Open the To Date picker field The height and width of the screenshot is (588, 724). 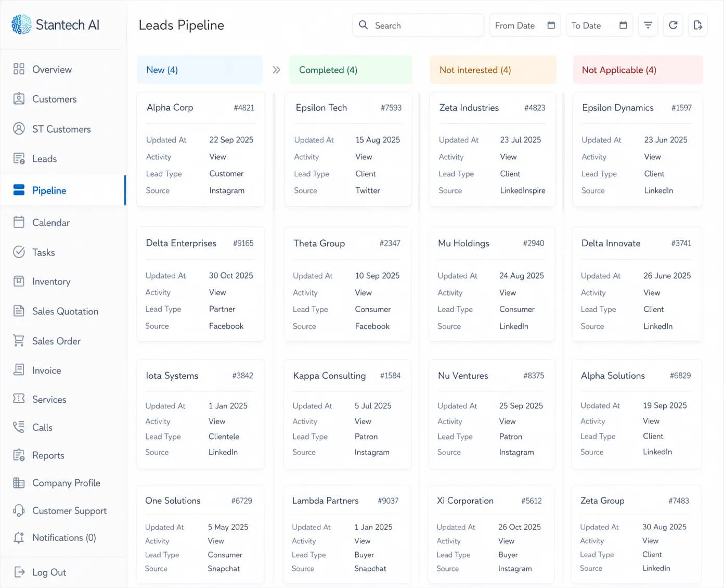click(599, 25)
